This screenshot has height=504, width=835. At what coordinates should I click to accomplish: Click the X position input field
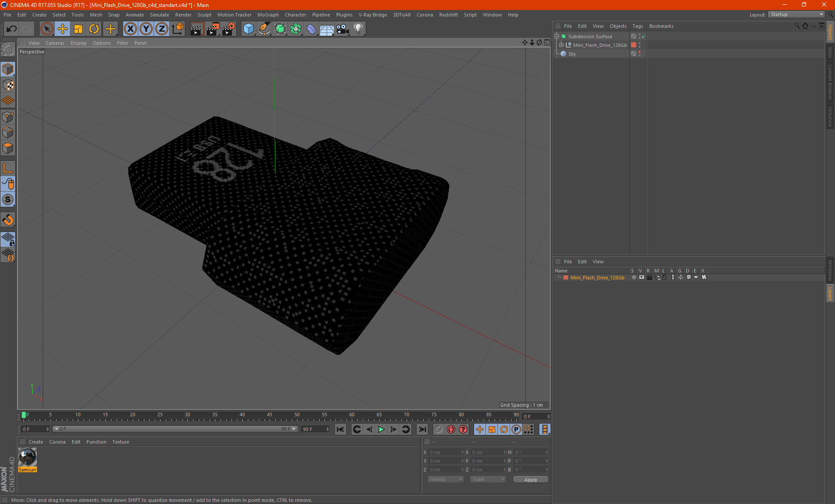(x=445, y=452)
